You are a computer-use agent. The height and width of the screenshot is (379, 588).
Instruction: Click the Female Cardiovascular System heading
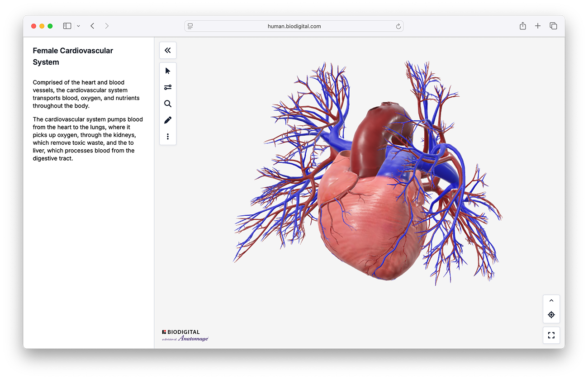(73, 57)
